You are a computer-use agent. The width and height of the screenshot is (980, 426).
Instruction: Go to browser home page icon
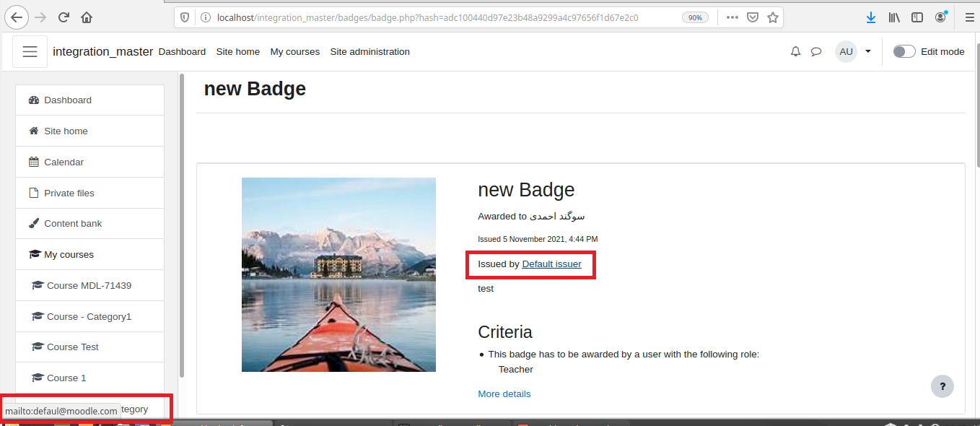pyautogui.click(x=87, y=17)
